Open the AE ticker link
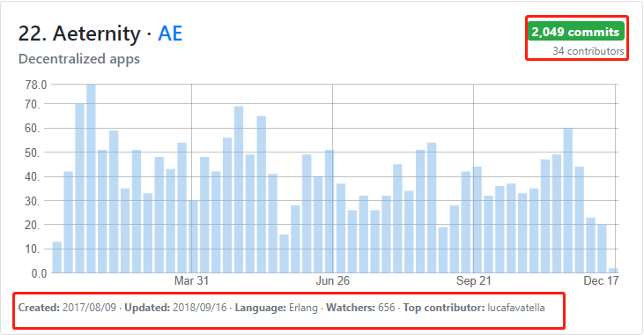644x335 pixels. click(x=170, y=33)
